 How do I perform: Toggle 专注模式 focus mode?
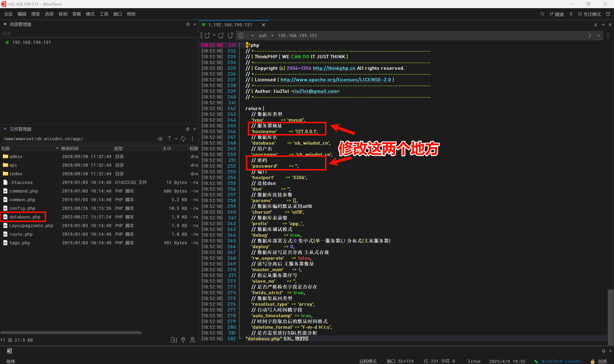click(x=589, y=14)
